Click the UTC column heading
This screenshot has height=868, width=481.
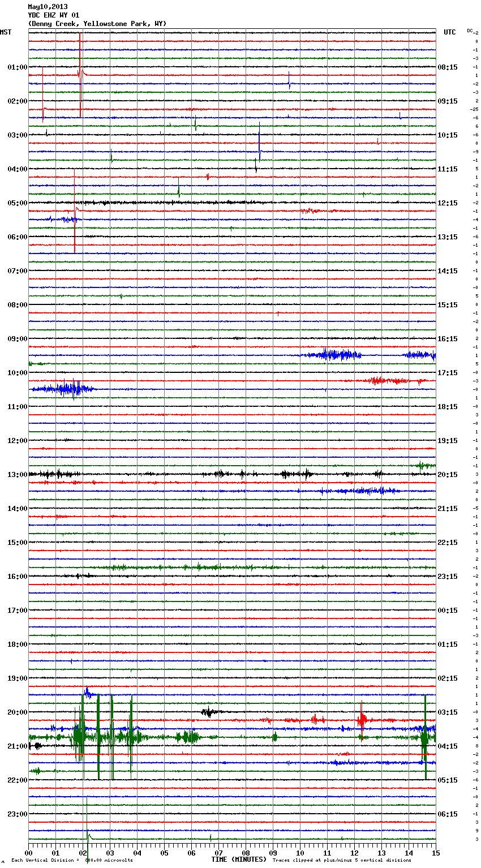[450, 32]
